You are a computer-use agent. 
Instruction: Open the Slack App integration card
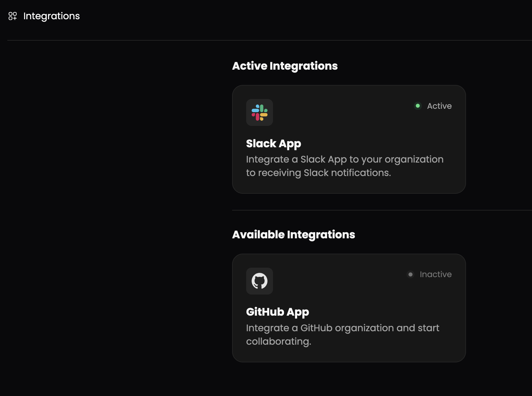349,139
